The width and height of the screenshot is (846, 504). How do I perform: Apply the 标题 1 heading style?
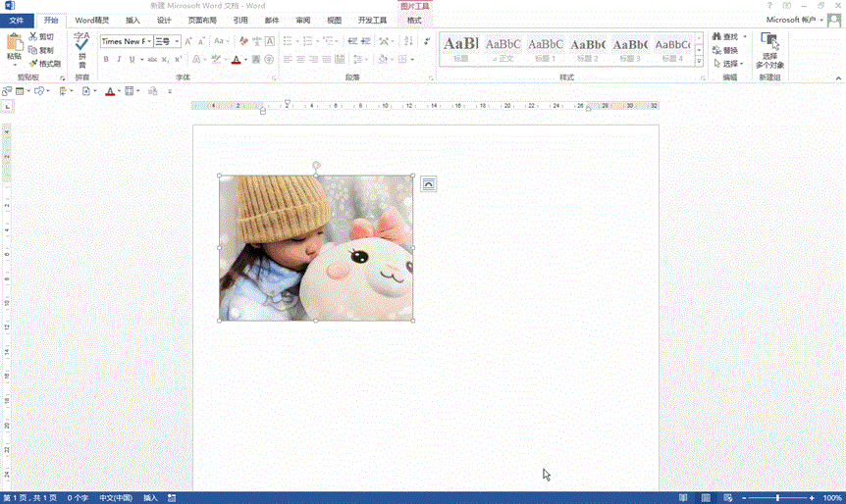point(546,48)
